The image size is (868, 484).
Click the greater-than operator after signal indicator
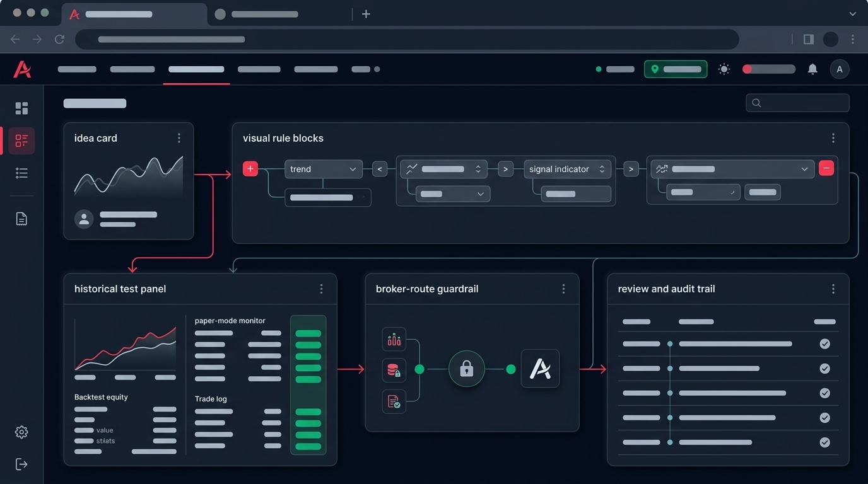(x=631, y=169)
